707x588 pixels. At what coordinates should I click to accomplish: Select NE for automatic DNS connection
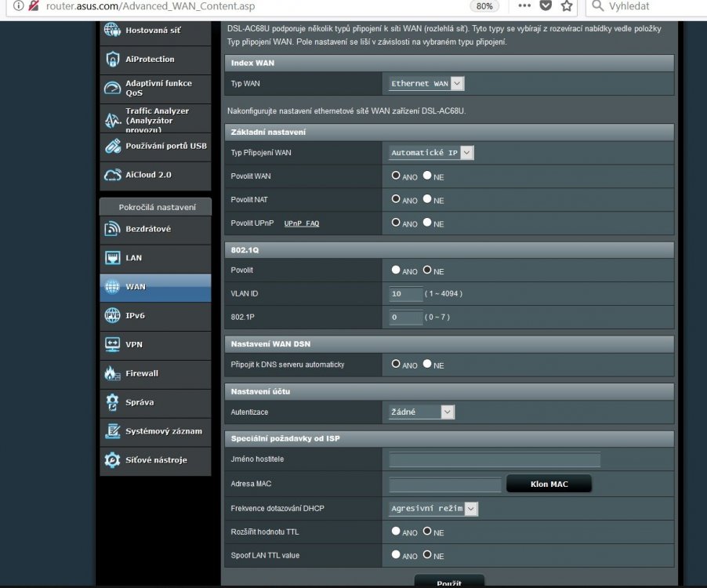point(427,364)
